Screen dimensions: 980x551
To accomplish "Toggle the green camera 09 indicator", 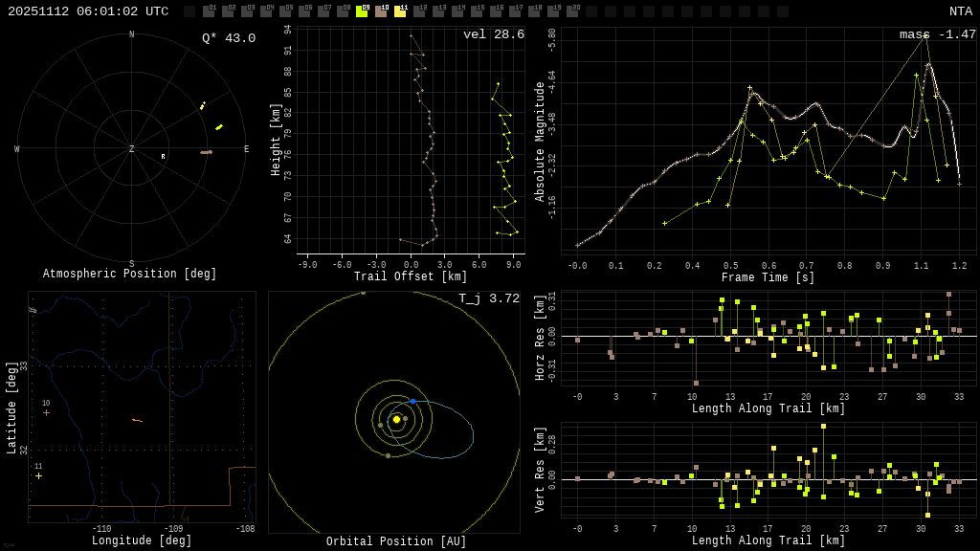I will pos(362,11).
